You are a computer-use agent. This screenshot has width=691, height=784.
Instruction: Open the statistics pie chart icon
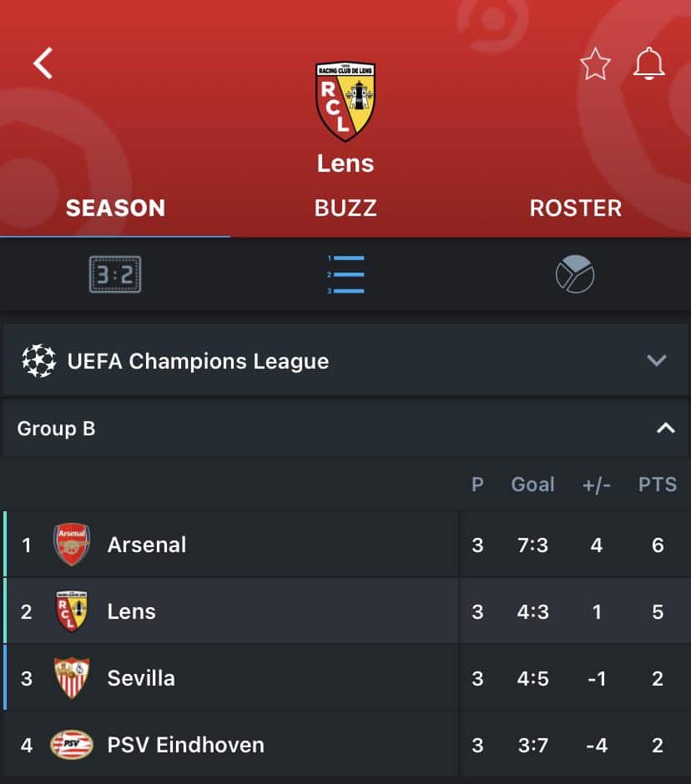(575, 274)
